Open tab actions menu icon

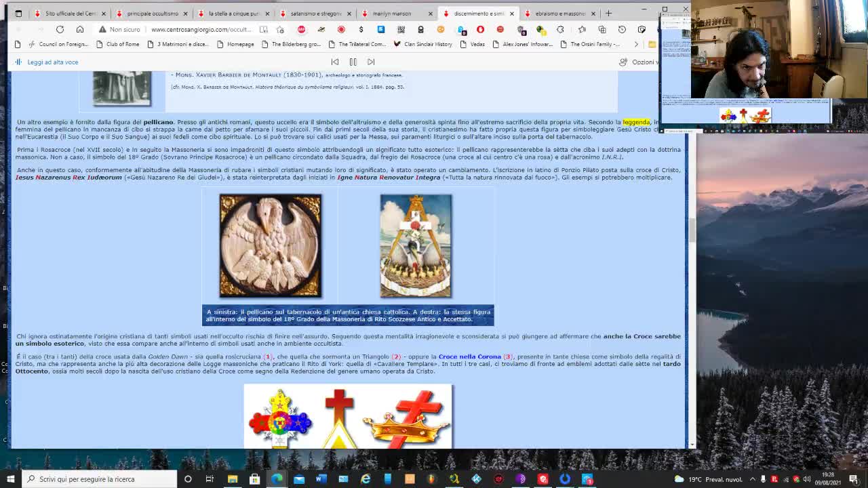click(x=18, y=13)
